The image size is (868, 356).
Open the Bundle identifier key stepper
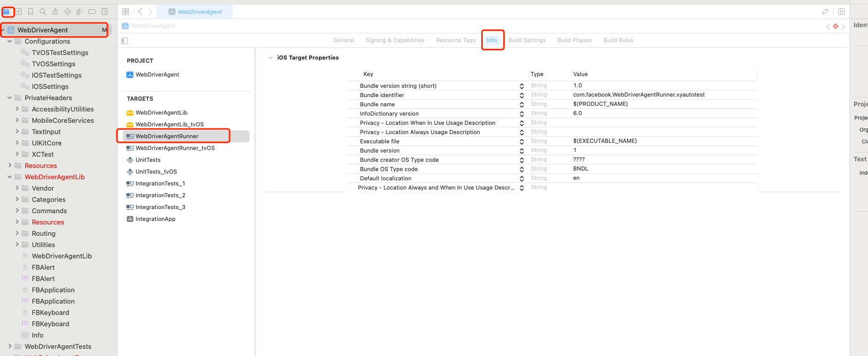click(522, 95)
